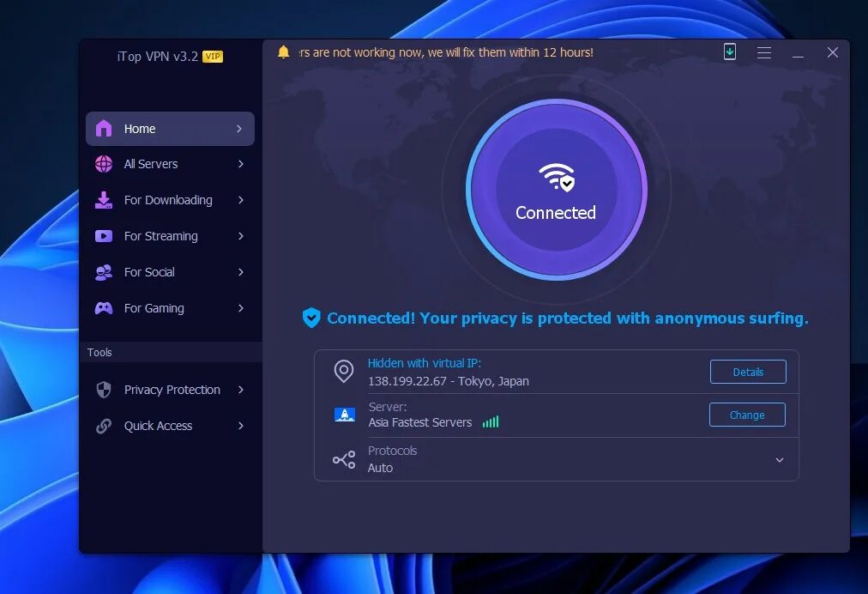Click the Asia Fastest Servers text
The image size is (868, 594).
tap(420, 422)
